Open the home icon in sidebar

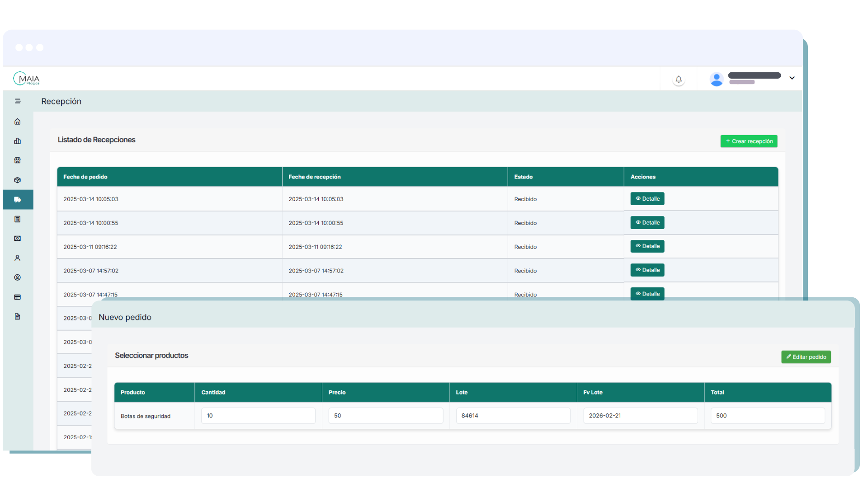pyautogui.click(x=18, y=122)
